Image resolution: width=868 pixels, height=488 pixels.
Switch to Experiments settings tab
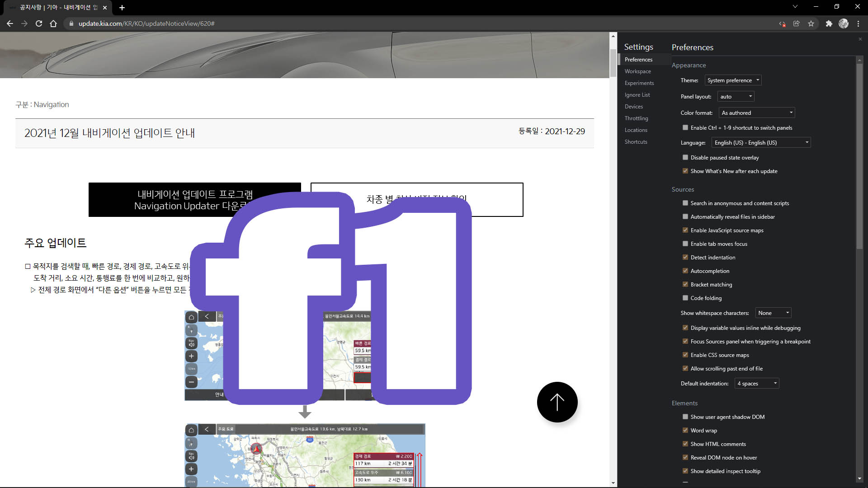click(x=639, y=83)
